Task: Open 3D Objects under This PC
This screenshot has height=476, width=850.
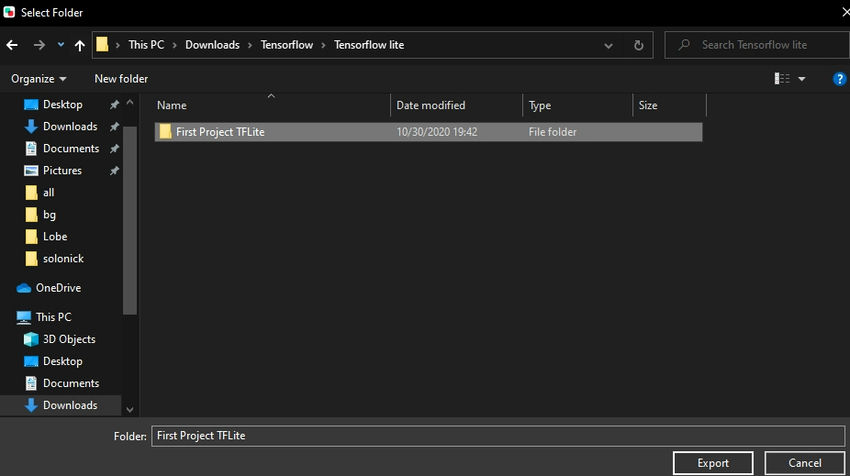Action: (x=69, y=339)
